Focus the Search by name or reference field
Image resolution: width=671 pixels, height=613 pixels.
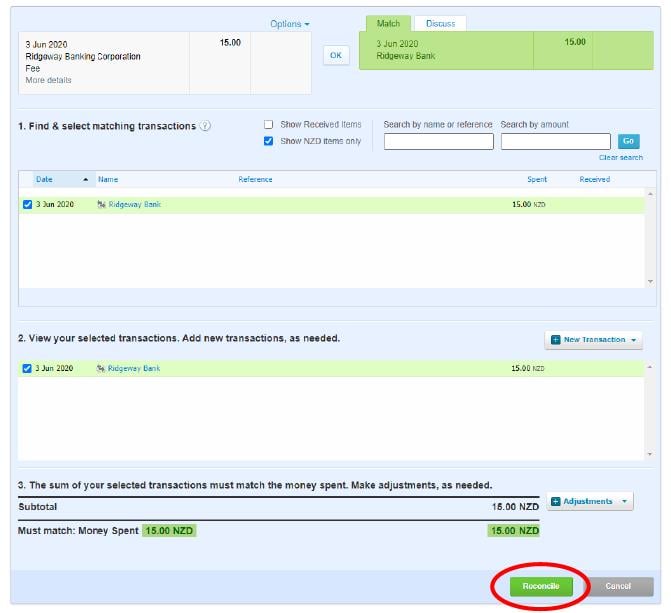pyautogui.click(x=438, y=142)
